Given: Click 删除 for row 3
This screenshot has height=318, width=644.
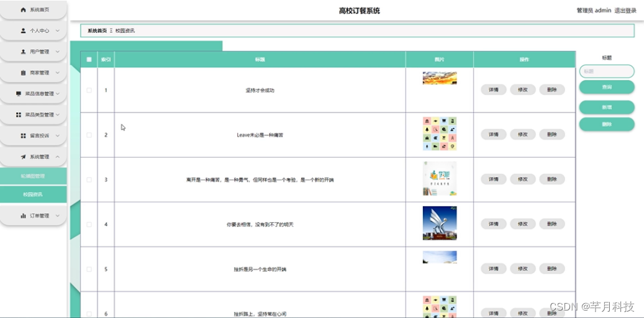Looking at the screenshot, I should pos(551,179).
